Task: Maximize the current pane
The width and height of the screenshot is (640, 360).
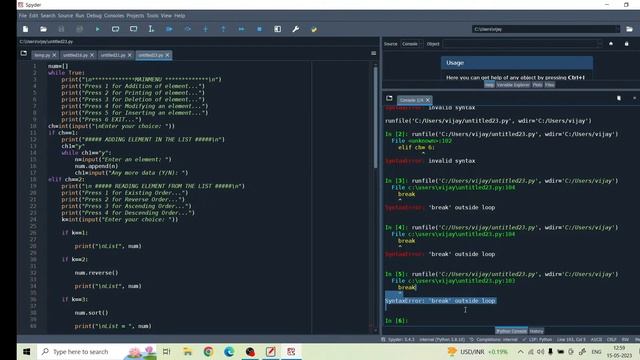Action: pyautogui.click(x=278, y=29)
